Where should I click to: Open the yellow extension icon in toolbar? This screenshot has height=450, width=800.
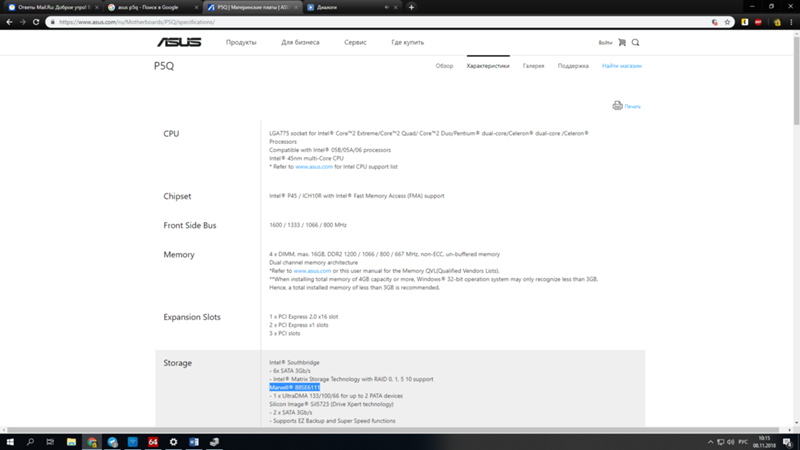tap(745, 22)
